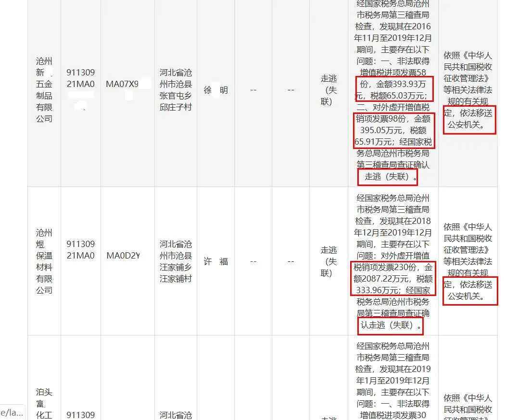The height and width of the screenshot is (420, 518).
Task: Click highlighted 依法移送公安机关 in first row
Action: click(469, 120)
